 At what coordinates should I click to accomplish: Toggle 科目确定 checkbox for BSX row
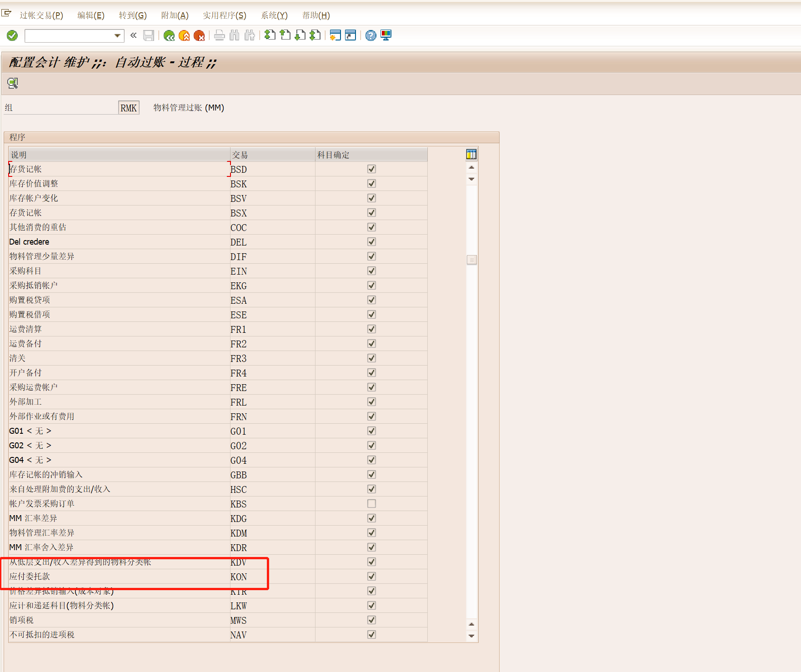coord(371,213)
